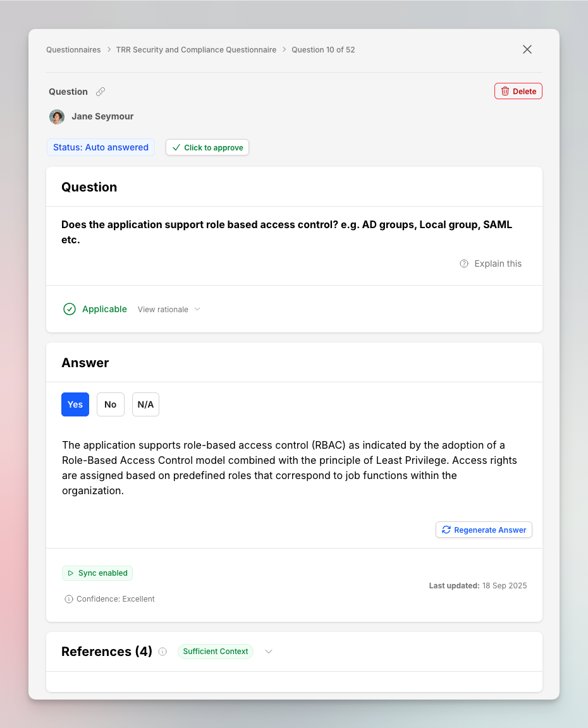Select the Yes answer option
The width and height of the screenshot is (588, 728).
[x=75, y=404]
